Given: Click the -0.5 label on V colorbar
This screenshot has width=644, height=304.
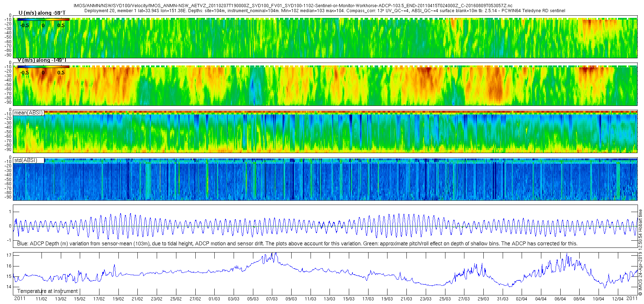Looking at the screenshot, I should click(24, 73).
